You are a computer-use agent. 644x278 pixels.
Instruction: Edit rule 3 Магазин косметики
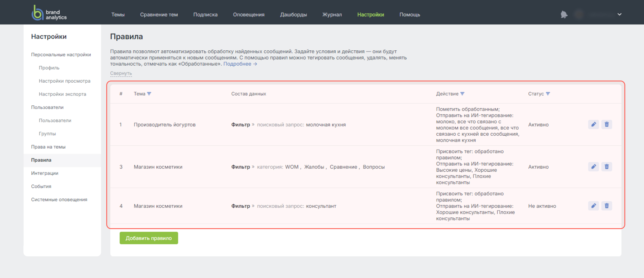(x=593, y=167)
